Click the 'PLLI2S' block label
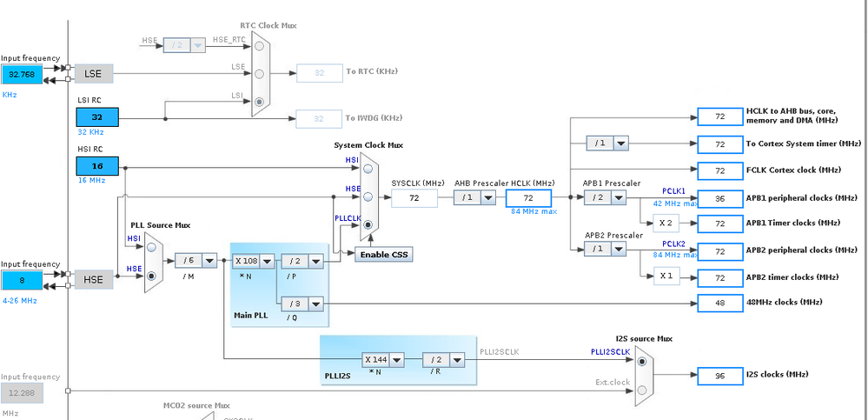The width and height of the screenshot is (868, 420). coord(338,376)
